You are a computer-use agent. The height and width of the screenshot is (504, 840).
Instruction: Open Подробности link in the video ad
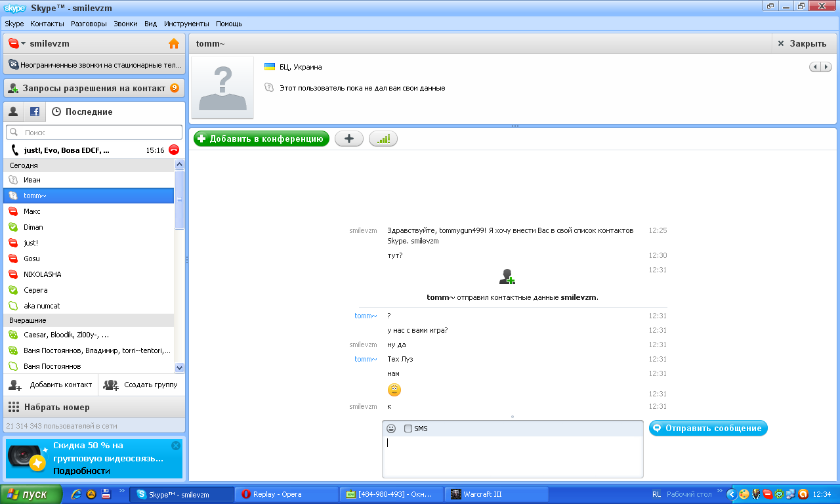81,471
